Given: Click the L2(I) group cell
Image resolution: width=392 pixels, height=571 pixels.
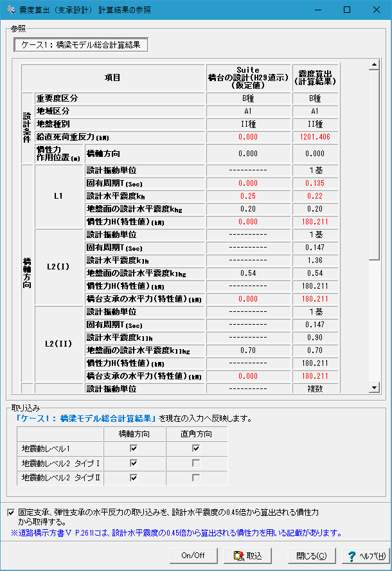Looking at the screenshot, I should (59, 267).
